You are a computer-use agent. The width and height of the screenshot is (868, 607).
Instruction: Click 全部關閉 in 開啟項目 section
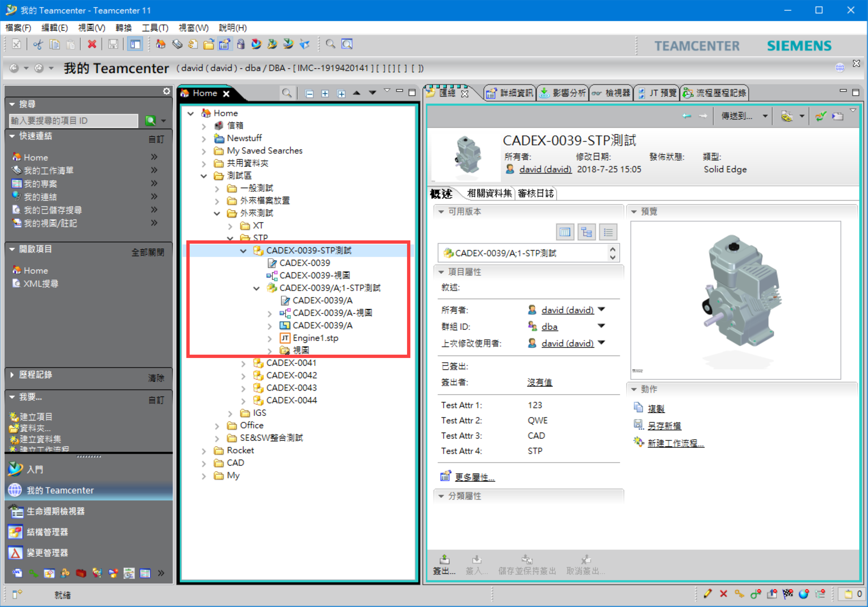148,253
